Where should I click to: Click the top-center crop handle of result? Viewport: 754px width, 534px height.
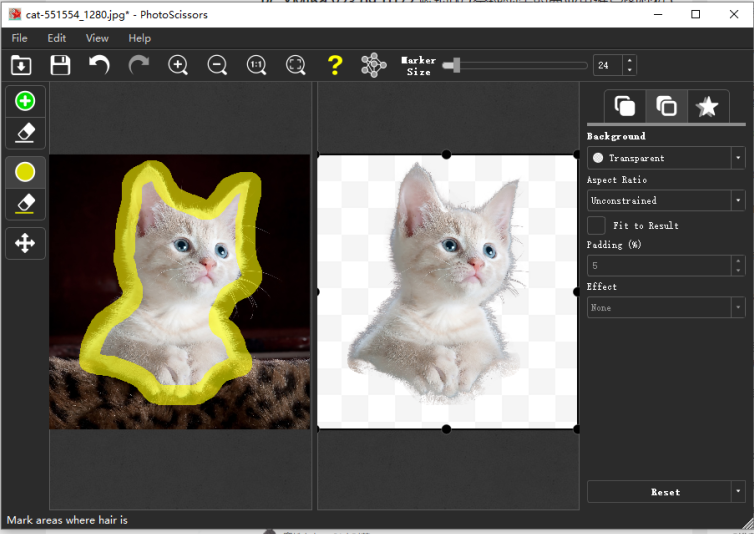446,154
